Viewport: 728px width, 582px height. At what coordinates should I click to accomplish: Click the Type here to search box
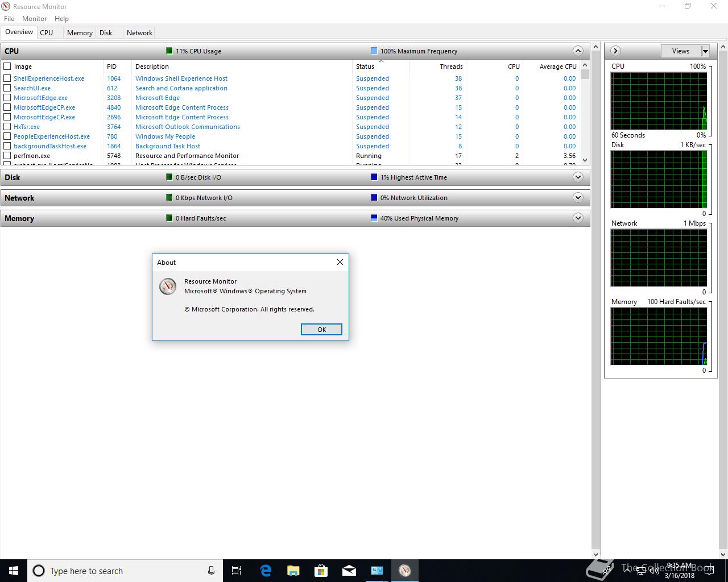coord(125,571)
